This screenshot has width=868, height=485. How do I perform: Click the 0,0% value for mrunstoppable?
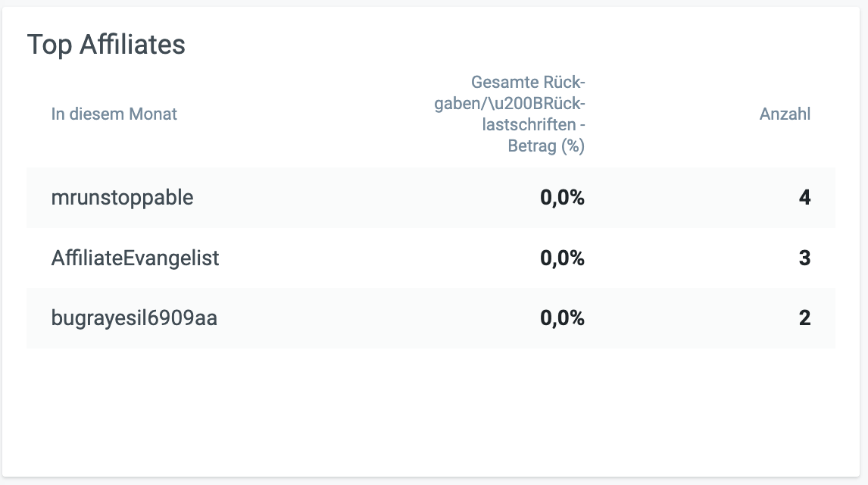(562, 198)
